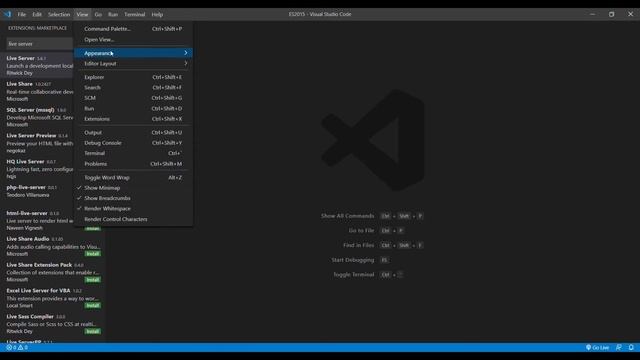The width and height of the screenshot is (640, 360).
Task: Click Toggle Terminal hint in editor
Action: point(353,275)
